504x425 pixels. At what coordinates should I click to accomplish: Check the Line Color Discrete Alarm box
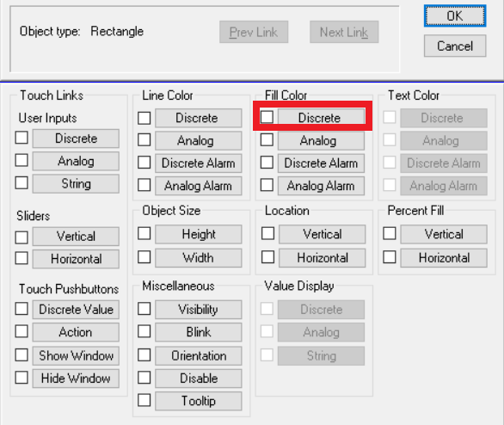point(144,163)
